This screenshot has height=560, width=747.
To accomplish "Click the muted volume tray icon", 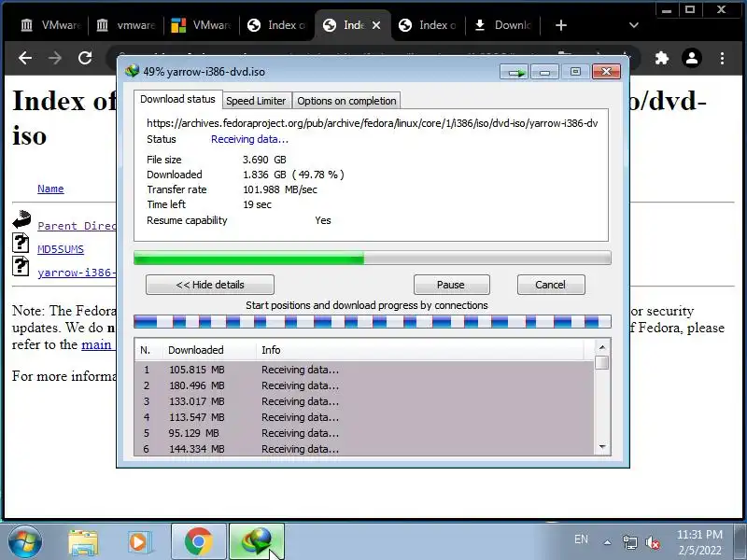I will click(652, 542).
